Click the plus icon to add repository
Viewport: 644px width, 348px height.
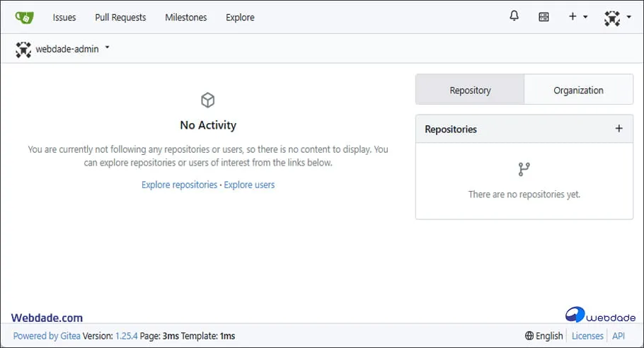coord(619,129)
